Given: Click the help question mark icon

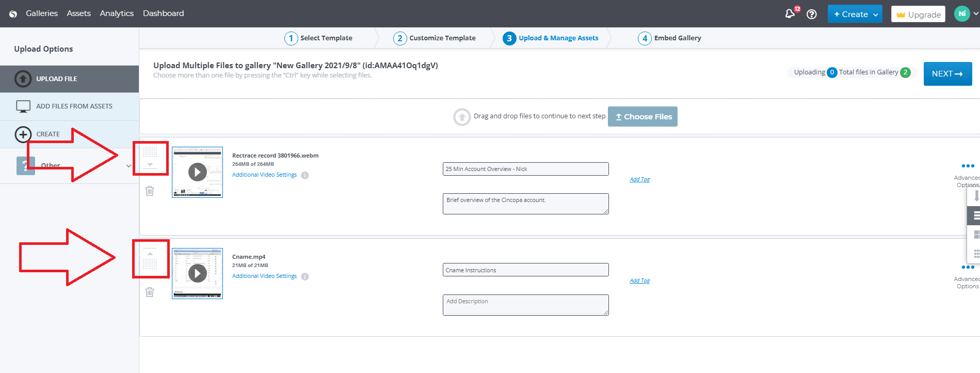Looking at the screenshot, I should [812, 14].
